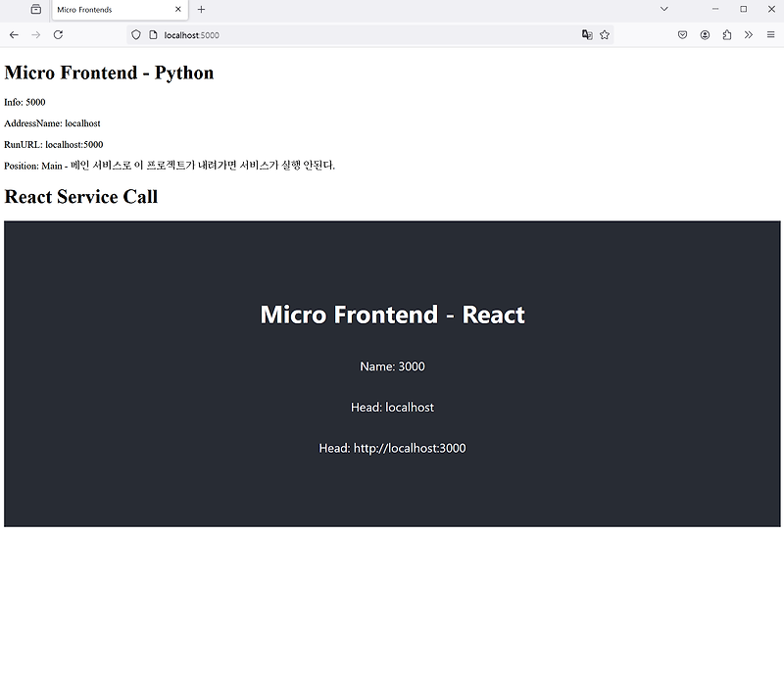Click the Head localhost:3000 text
This screenshot has width=784, height=680.
point(392,448)
